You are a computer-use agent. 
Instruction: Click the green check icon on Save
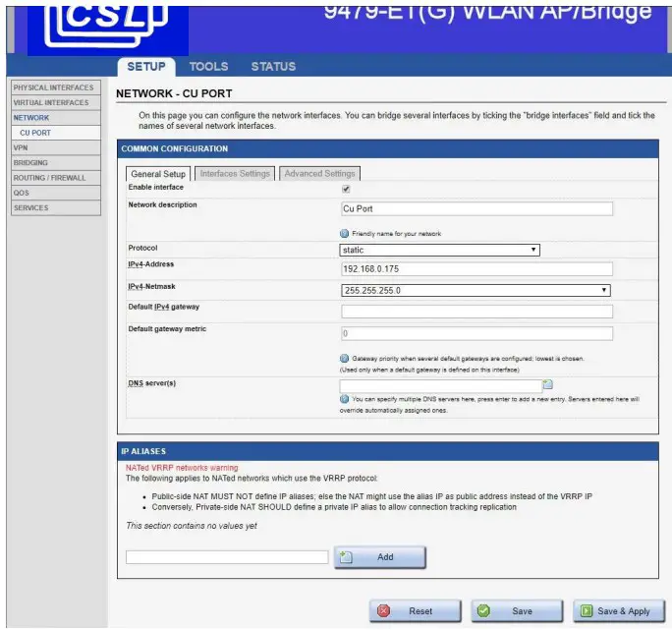pyautogui.click(x=483, y=610)
